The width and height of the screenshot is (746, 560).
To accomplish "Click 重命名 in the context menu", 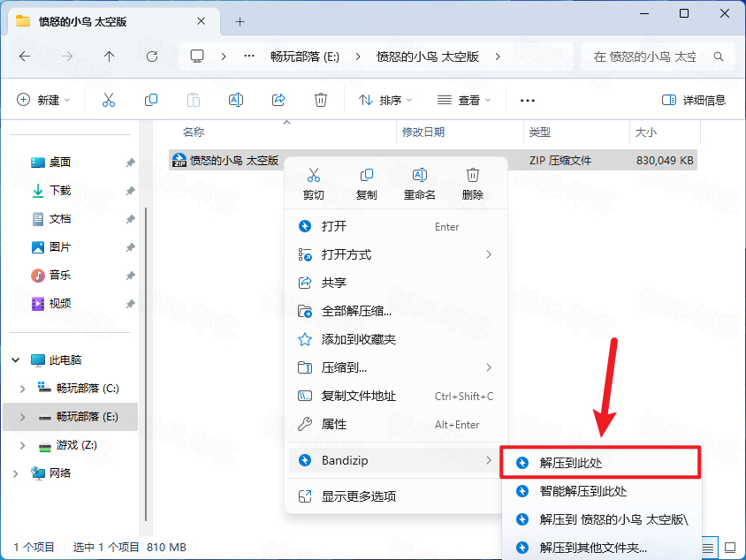I will pos(419,184).
